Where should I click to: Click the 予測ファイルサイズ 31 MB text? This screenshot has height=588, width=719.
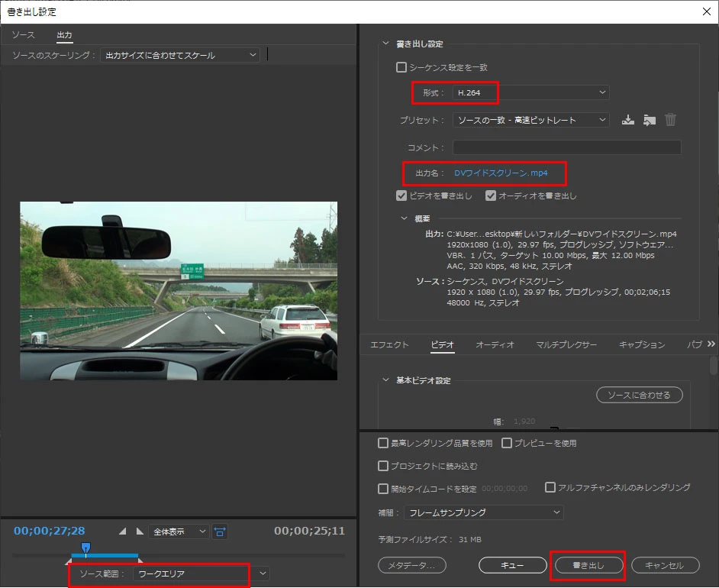tap(430, 539)
